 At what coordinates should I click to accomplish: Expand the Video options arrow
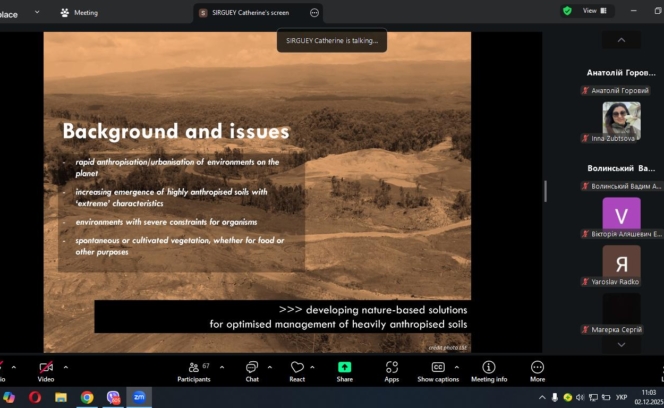tap(66, 366)
